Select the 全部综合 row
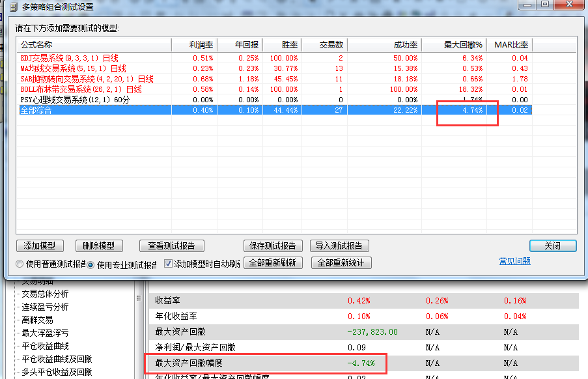 click(275, 110)
